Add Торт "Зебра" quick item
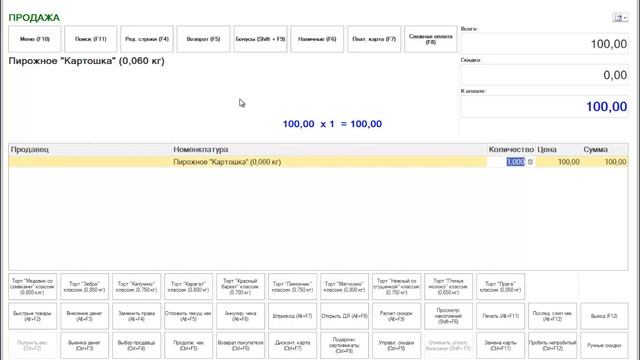This screenshot has width=640, height=360. tap(84, 287)
